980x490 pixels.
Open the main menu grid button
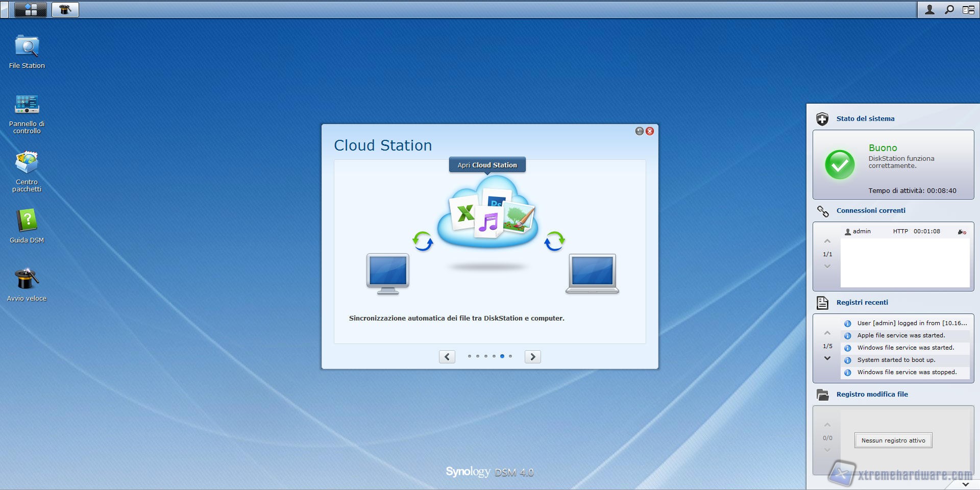click(x=31, y=10)
